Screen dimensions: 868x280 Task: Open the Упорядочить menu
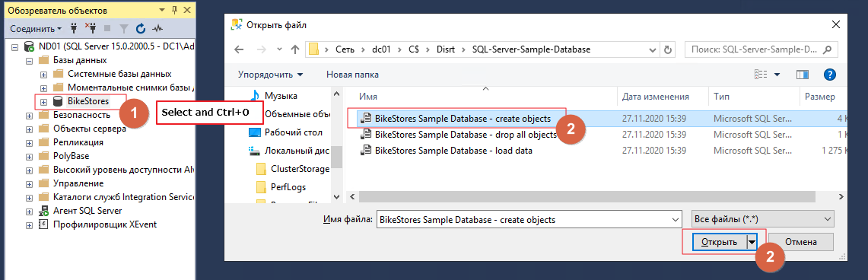270,74
